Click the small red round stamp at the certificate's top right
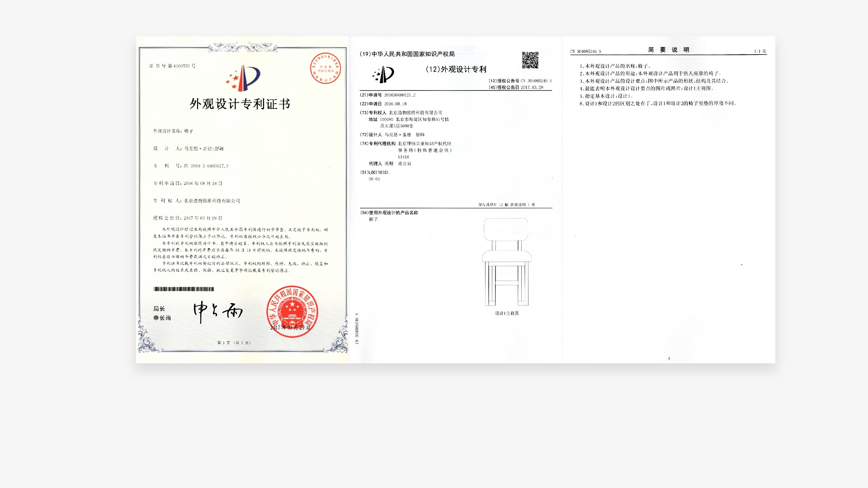 tap(325, 68)
